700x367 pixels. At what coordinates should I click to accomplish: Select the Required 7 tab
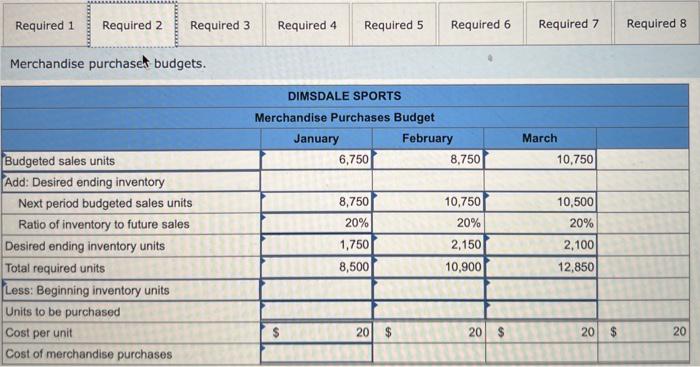pos(568,24)
